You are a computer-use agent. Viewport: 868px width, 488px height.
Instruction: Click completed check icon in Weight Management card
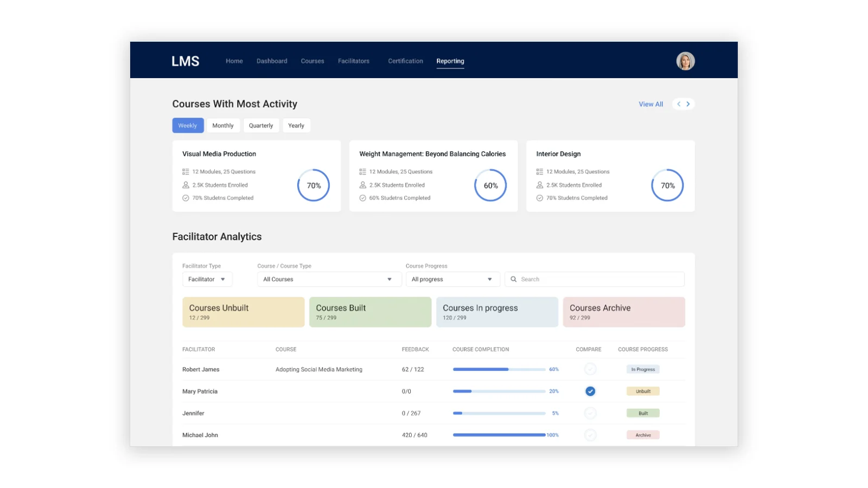[362, 198]
